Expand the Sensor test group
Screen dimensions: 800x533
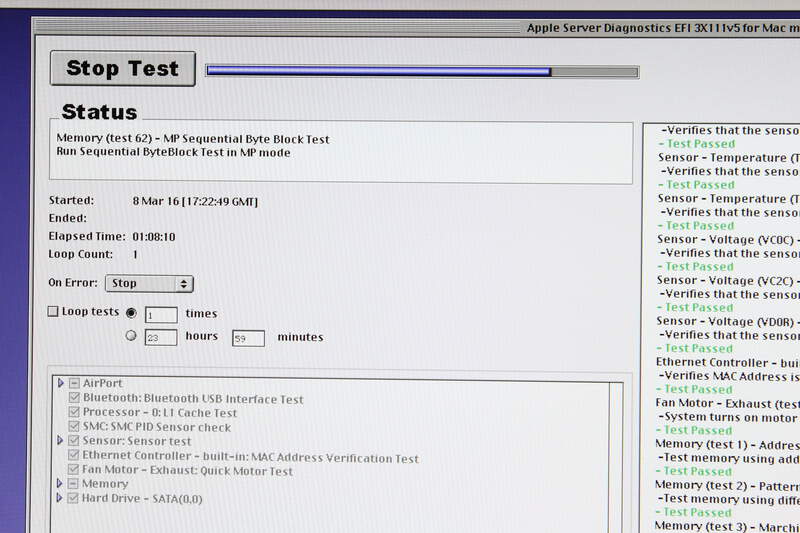pyautogui.click(x=61, y=441)
